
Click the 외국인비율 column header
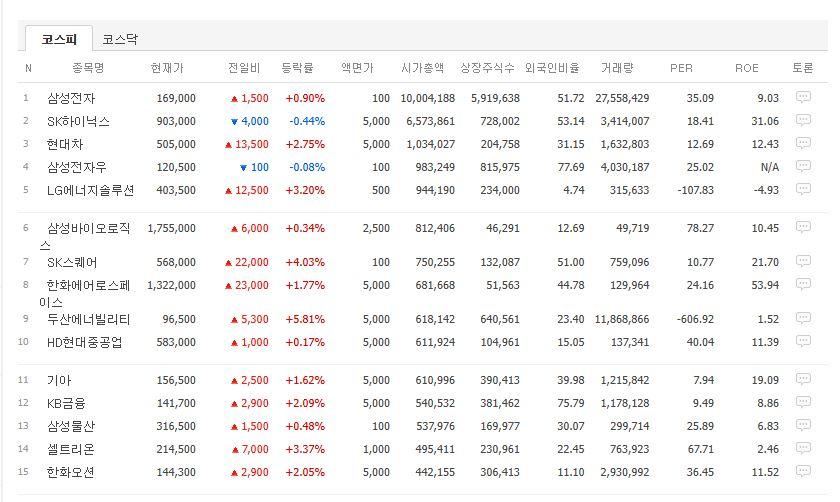[x=552, y=68]
